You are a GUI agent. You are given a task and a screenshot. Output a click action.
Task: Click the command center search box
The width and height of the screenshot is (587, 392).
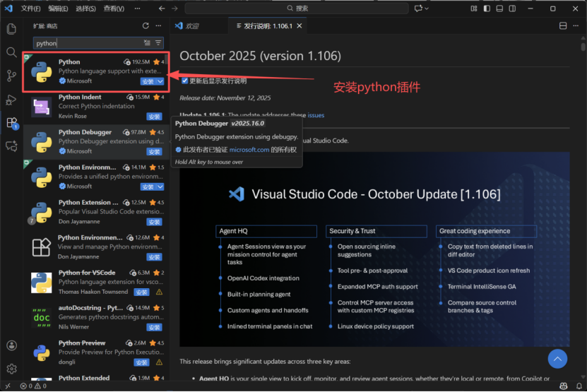(x=297, y=8)
